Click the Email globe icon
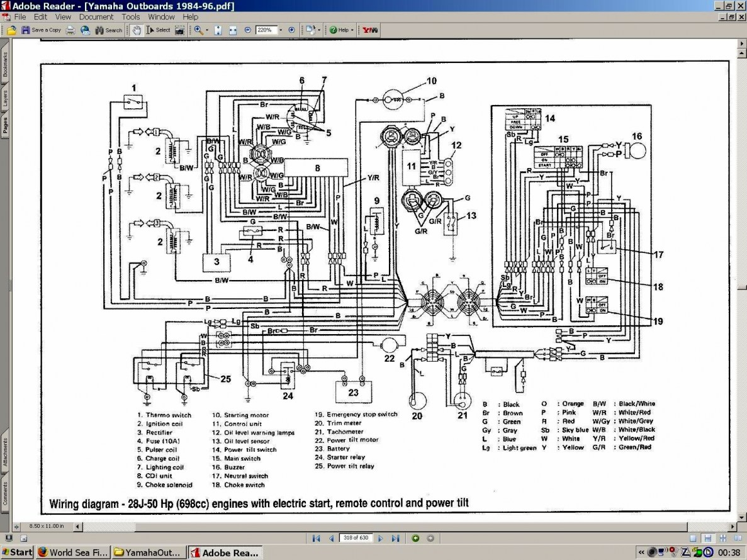Screen dimensions: 747x560 86,30
